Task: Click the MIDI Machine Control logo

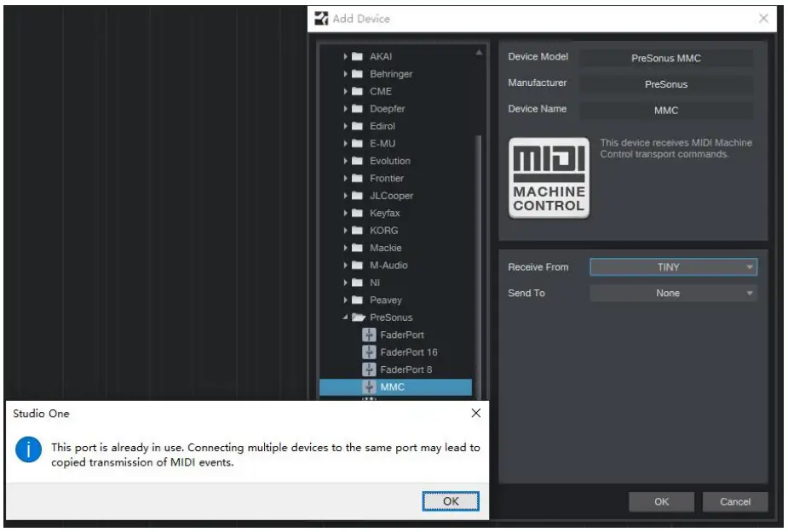Action: tap(549, 178)
